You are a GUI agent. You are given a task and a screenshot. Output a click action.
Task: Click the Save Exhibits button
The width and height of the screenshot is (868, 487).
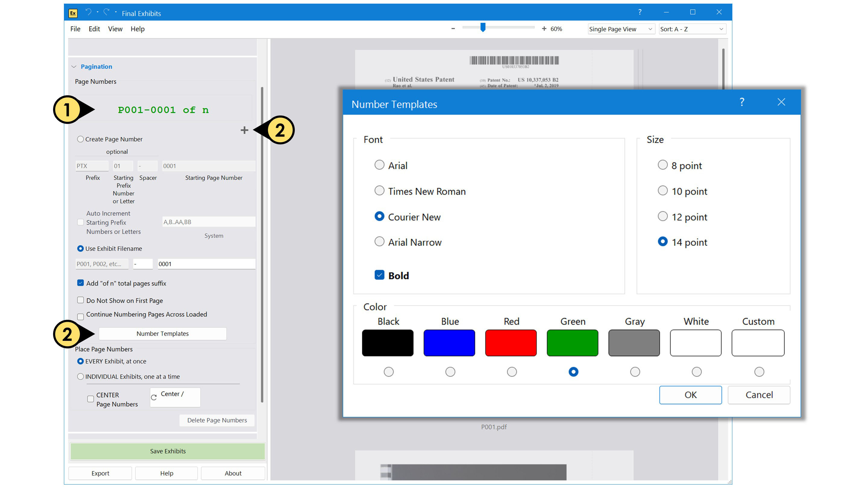pos(168,451)
